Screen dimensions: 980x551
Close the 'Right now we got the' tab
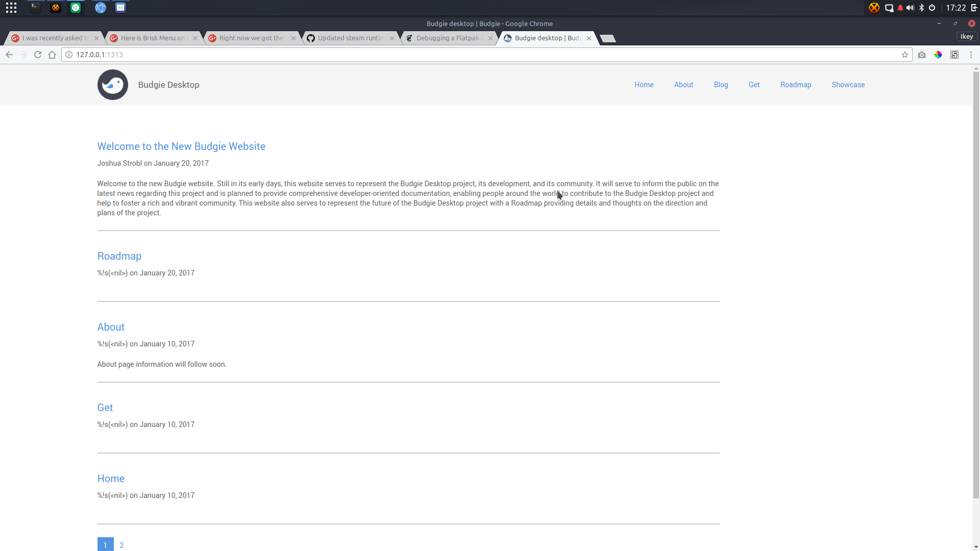(x=293, y=38)
